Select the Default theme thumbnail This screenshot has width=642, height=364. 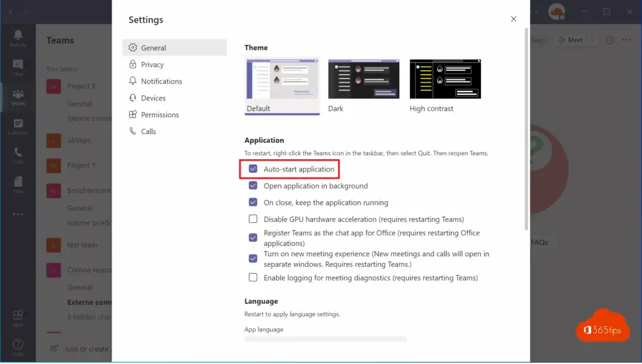click(282, 79)
